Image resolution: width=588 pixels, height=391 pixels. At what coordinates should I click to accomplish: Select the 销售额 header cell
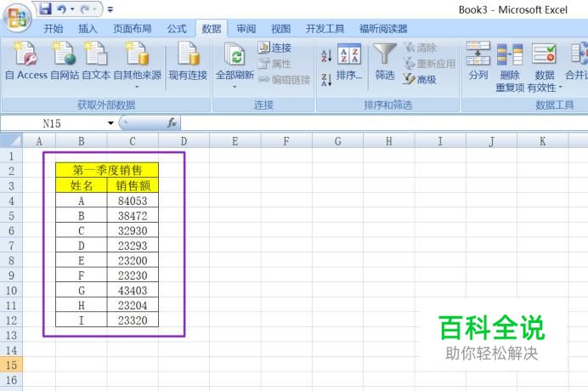pos(133,185)
